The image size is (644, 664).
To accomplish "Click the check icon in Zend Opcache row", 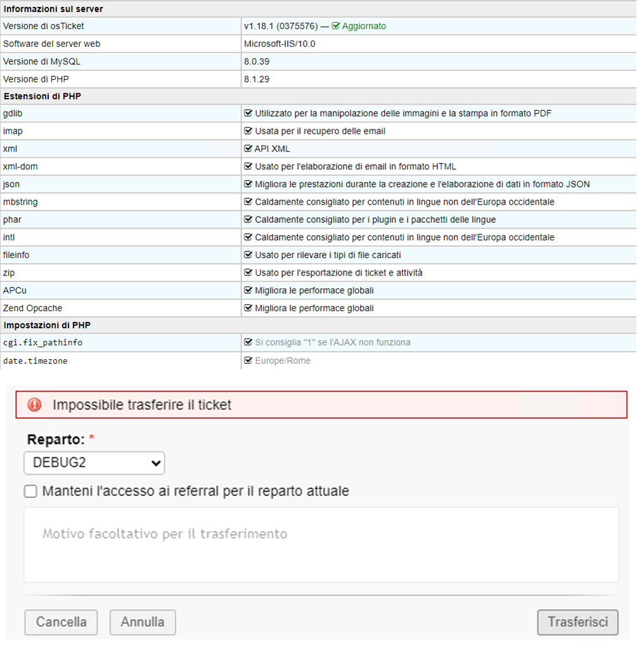I will 248,308.
